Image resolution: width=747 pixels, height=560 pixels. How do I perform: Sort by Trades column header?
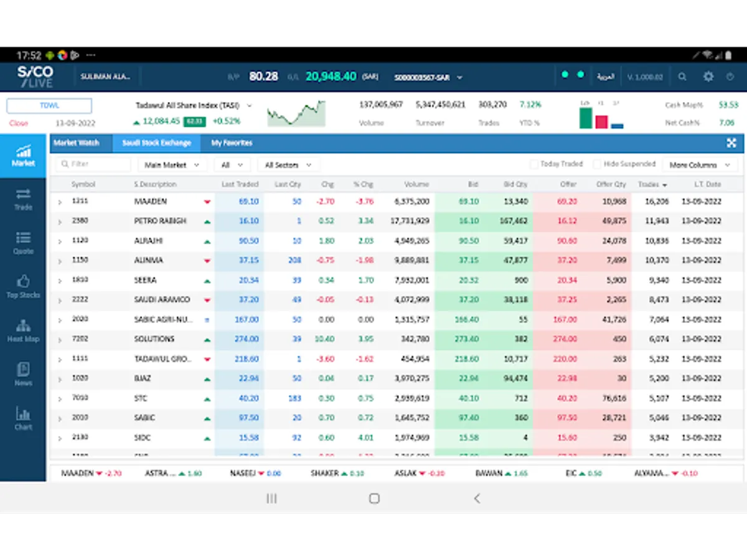(652, 185)
